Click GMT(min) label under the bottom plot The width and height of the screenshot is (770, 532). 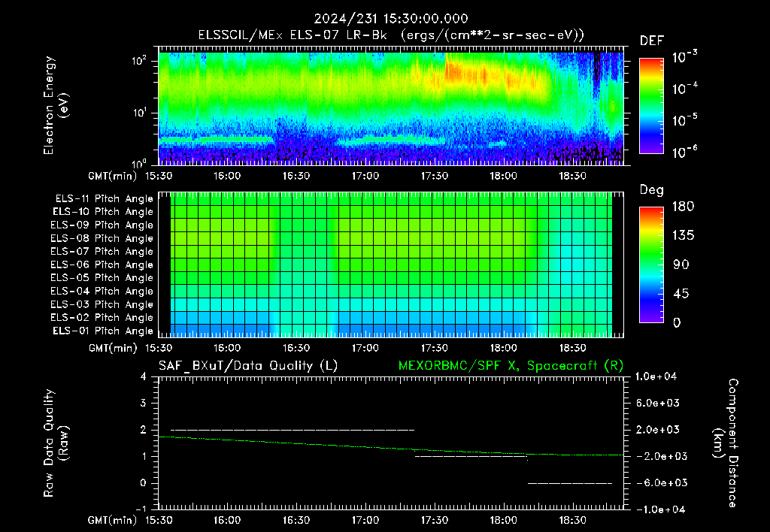(x=113, y=520)
